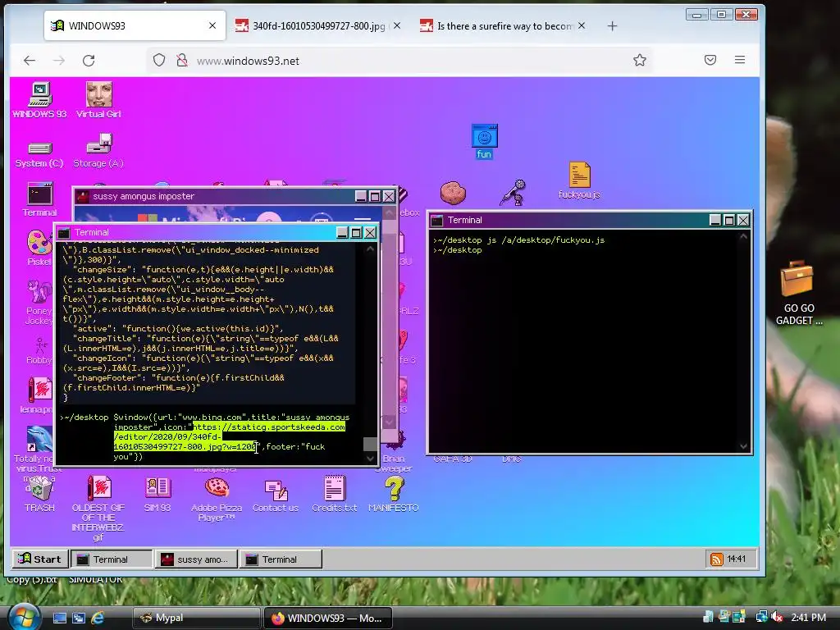This screenshot has height=630, width=840.
Task: Launch Internet Explorer quick launch icon
Action: pos(98,618)
